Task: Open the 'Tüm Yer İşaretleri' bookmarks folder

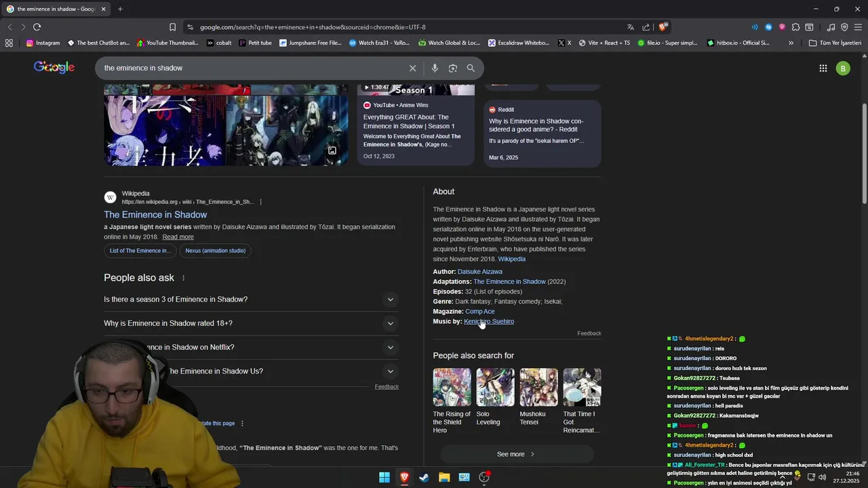Action: 835,43
